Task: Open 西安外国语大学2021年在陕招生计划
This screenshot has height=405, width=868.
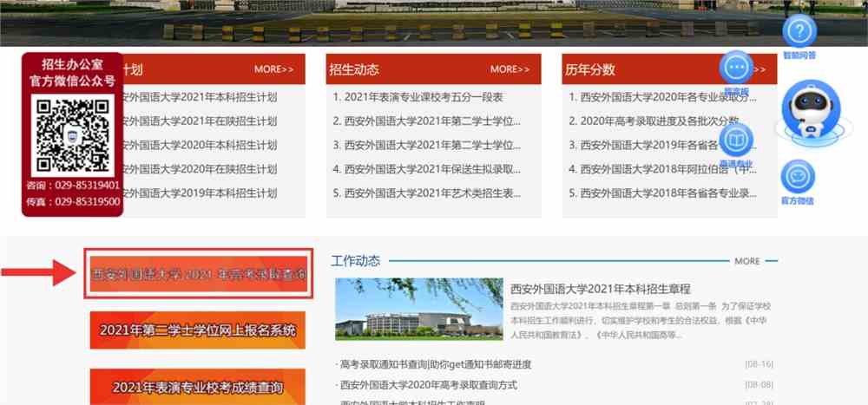Action: pos(200,121)
